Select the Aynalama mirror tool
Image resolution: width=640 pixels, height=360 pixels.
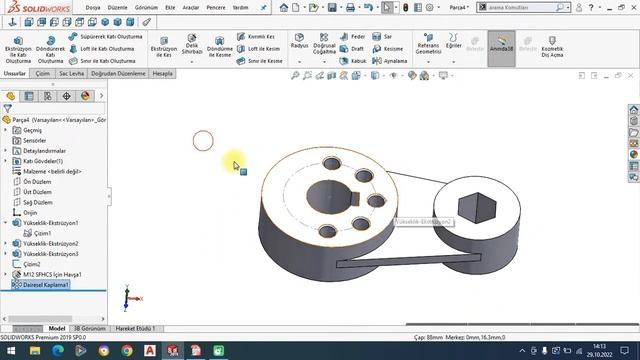pyautogui.click(x=390, y=61)
